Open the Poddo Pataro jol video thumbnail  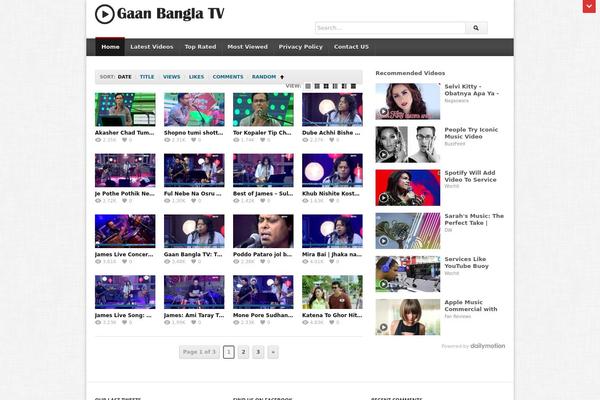(263, 231)
